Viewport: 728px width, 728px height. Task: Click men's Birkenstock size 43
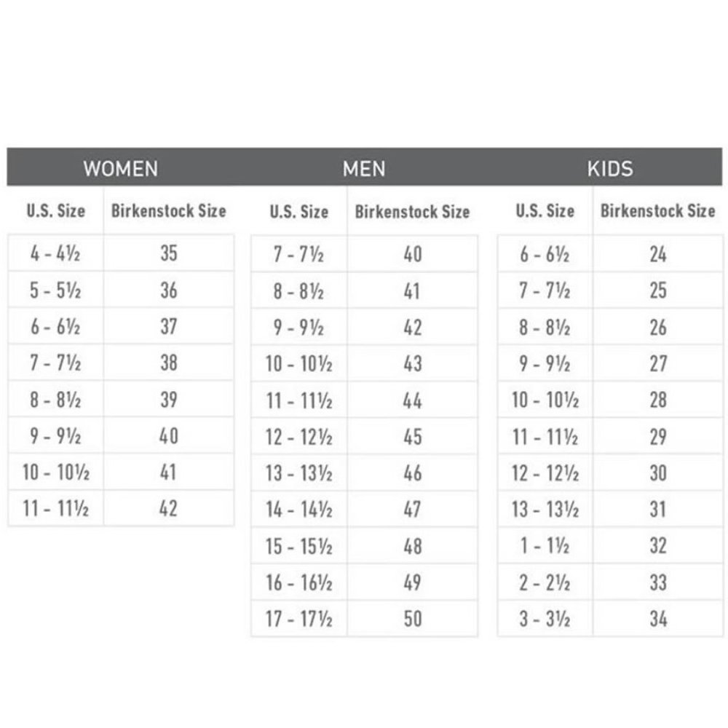[x=412, y=363]
